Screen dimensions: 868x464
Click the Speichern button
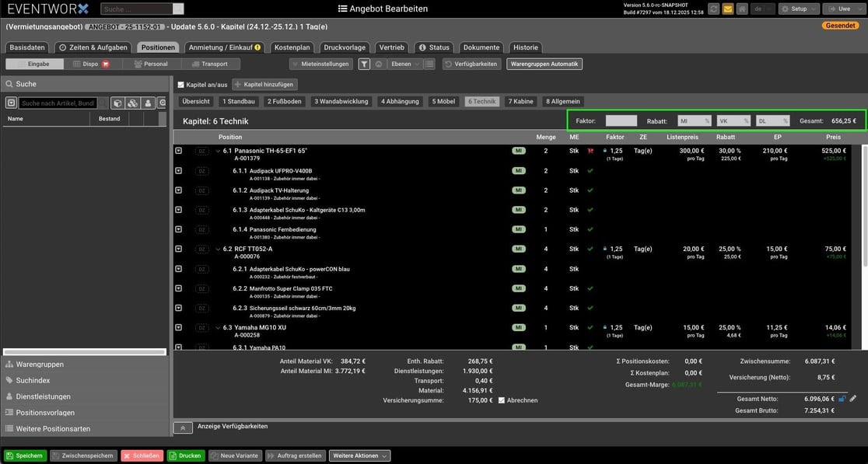click(x=25, y=456)
